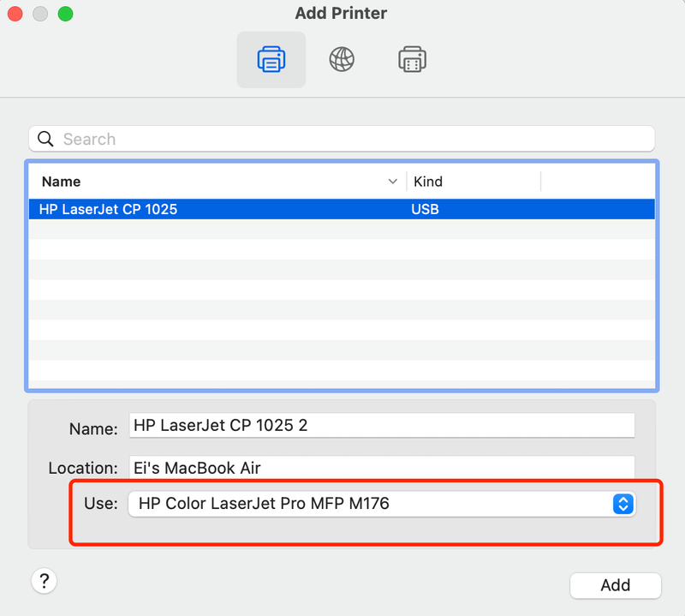Switch to the Windows printer tab icon
This screenshot has height=616, width=685.
click(x=412, y=59)
